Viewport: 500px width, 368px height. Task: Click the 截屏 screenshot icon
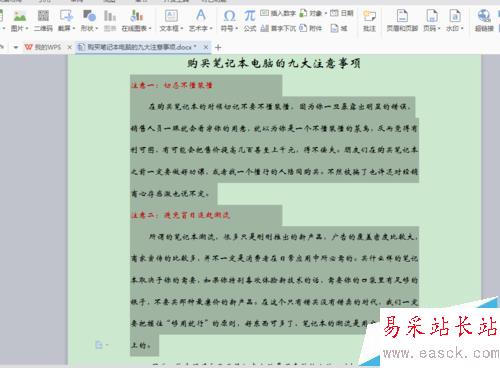pyautogui.click(x=66, y=16)
